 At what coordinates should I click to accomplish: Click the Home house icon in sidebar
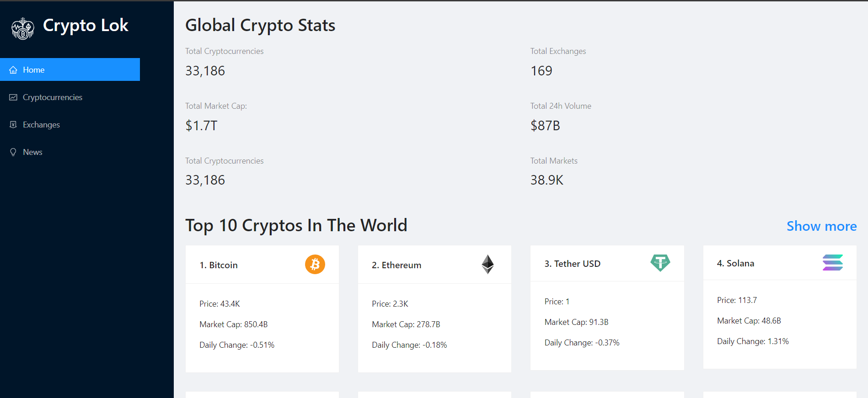coord(13,70)
